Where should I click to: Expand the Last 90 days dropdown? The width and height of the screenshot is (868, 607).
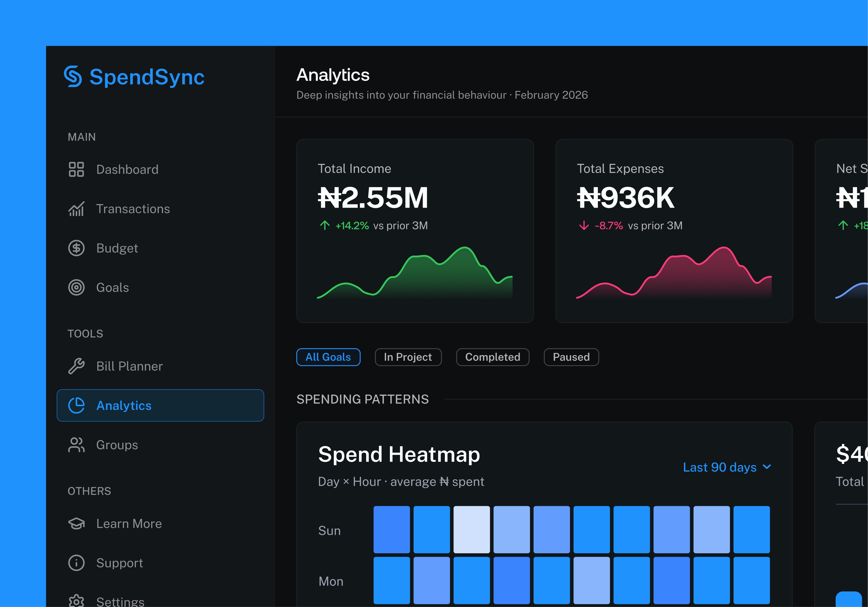[720, 467]
